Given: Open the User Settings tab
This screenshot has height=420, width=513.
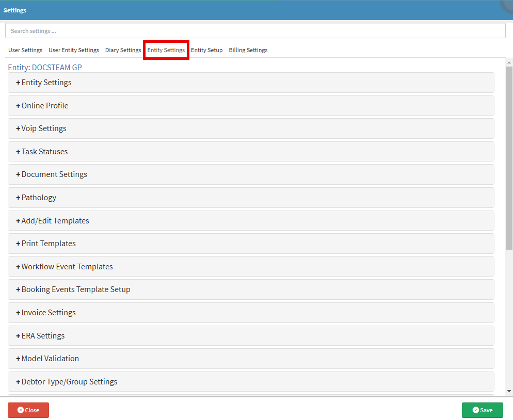Looking at the screenshot, I should [25, 50].
